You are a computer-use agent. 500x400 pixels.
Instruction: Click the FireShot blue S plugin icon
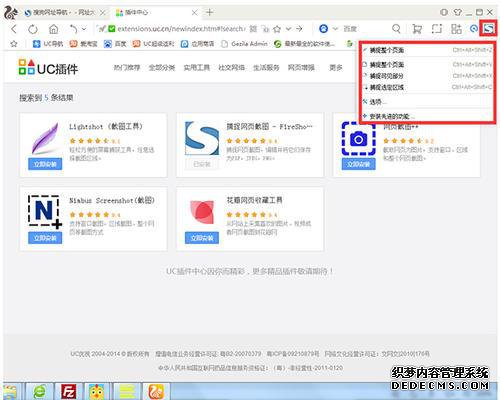pos(202,138)
